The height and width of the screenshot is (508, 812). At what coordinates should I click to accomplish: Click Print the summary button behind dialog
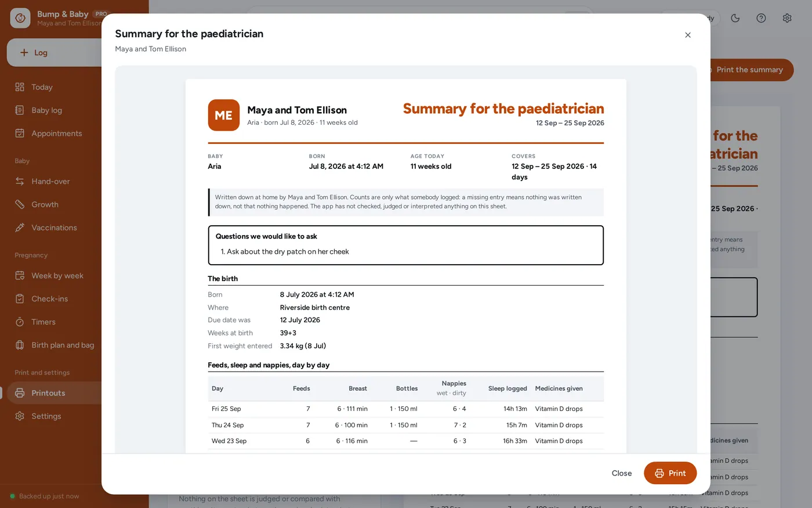point(752,70)
